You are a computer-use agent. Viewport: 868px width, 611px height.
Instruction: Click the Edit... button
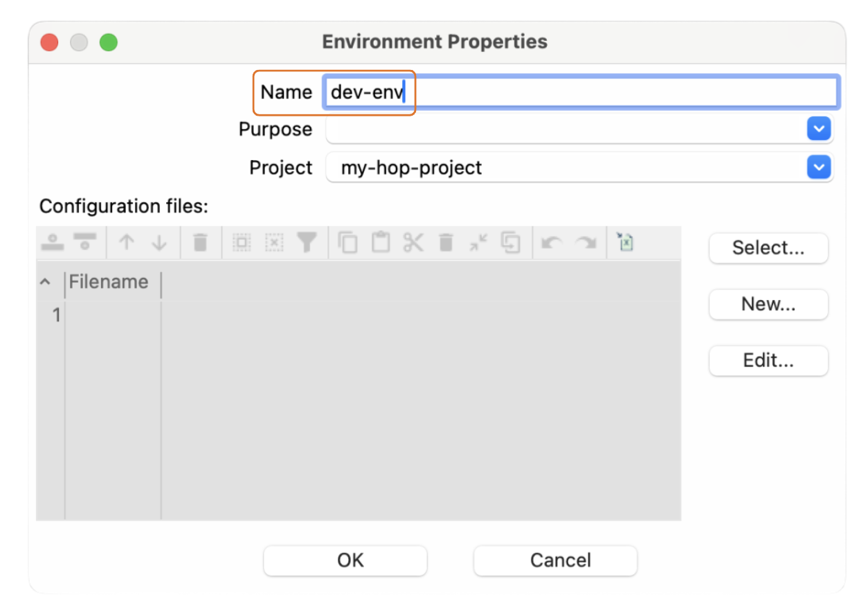[768, 361]
